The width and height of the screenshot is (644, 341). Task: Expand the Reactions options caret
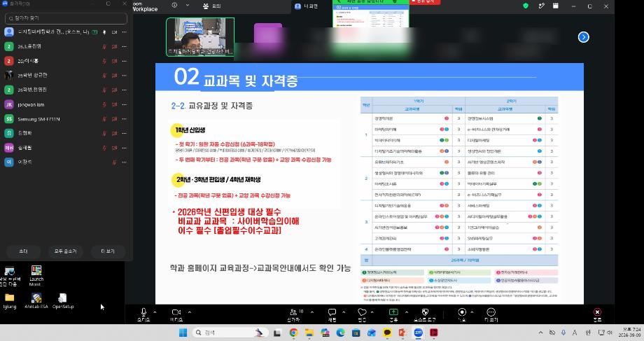click(x=372, y=312)
